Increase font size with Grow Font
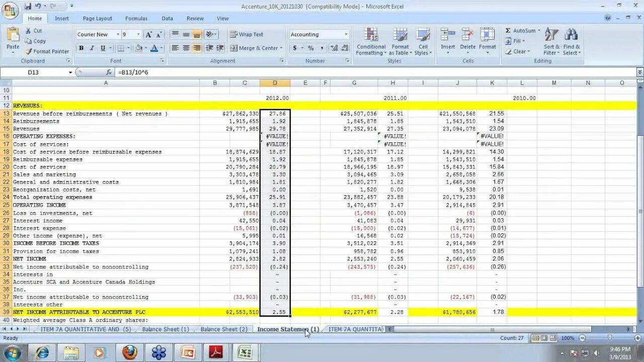The width and height of the screenshot is (644, 362). point(148,35)
